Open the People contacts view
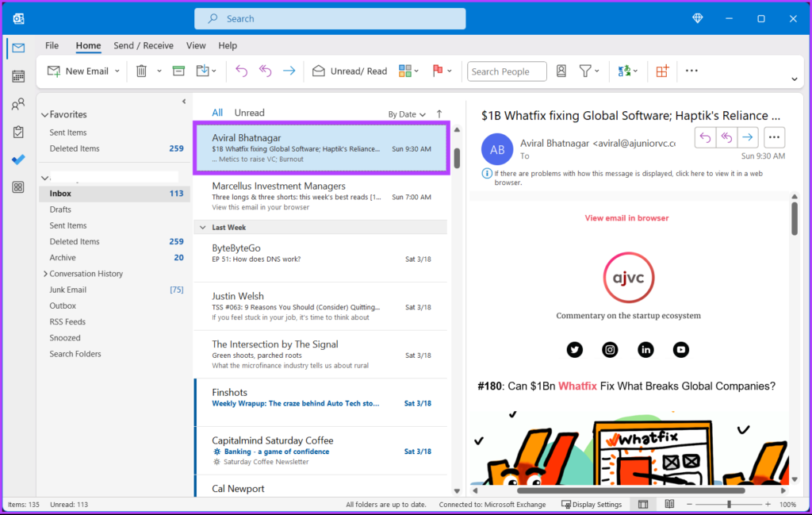The image size is (812, 515). [18, 104]
